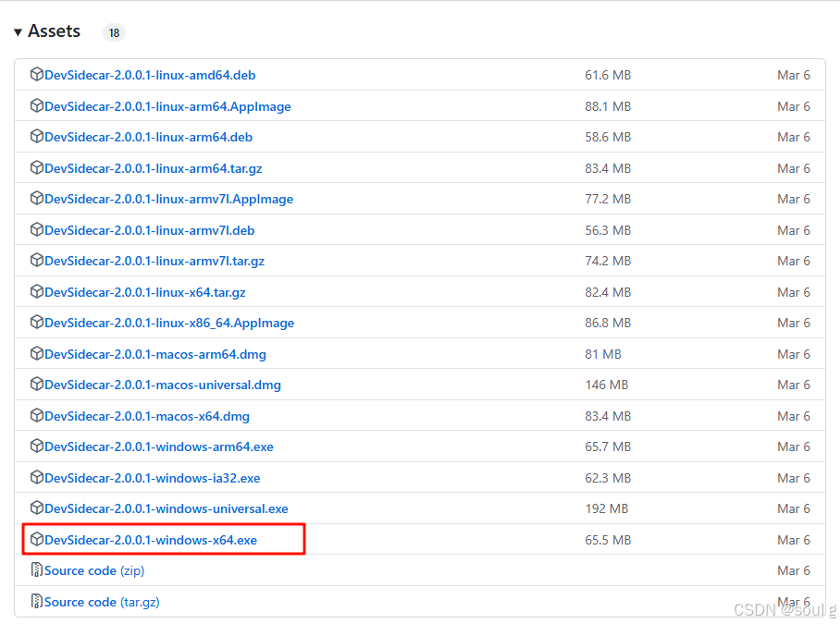840x624 pixels.
Task: Click the 65.5 MB size value
Action: point(608,540)
